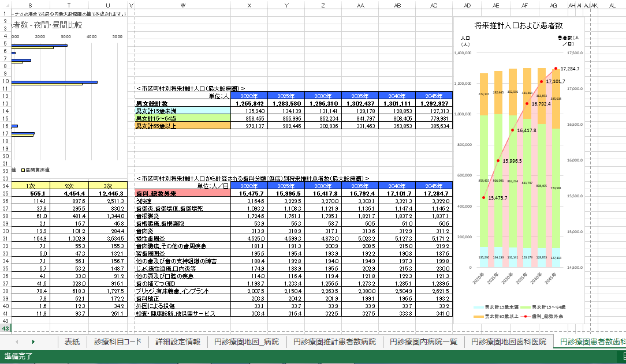Open the 表紙 sheet tab

[x=72, y=342]
